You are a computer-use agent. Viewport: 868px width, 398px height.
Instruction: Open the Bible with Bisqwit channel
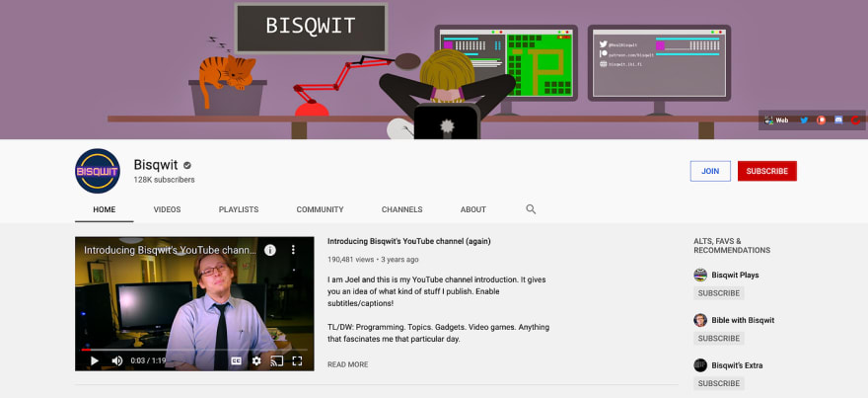(x=743, y=320)
